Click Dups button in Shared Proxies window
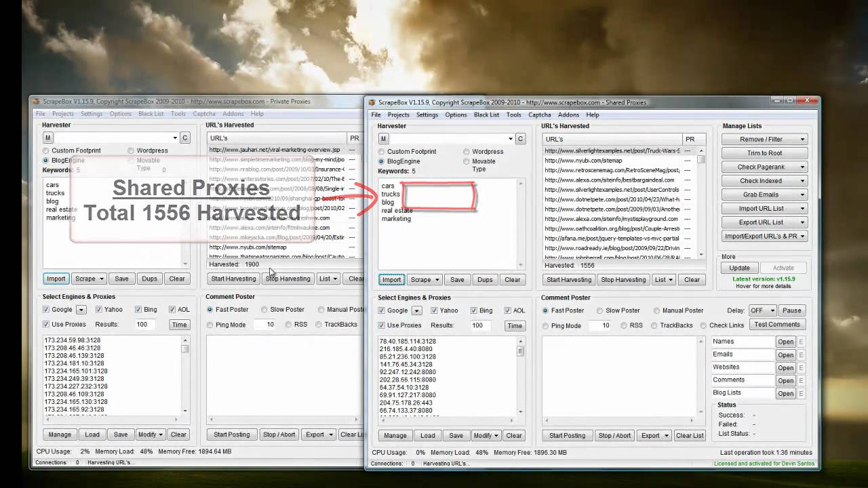Viewport: 868px width, 488px height. tap(485, 279)
